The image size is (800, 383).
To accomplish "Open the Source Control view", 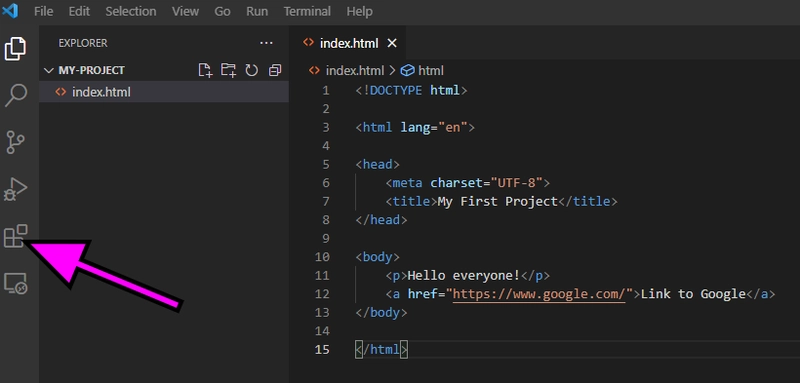I will tap(15, 142).
